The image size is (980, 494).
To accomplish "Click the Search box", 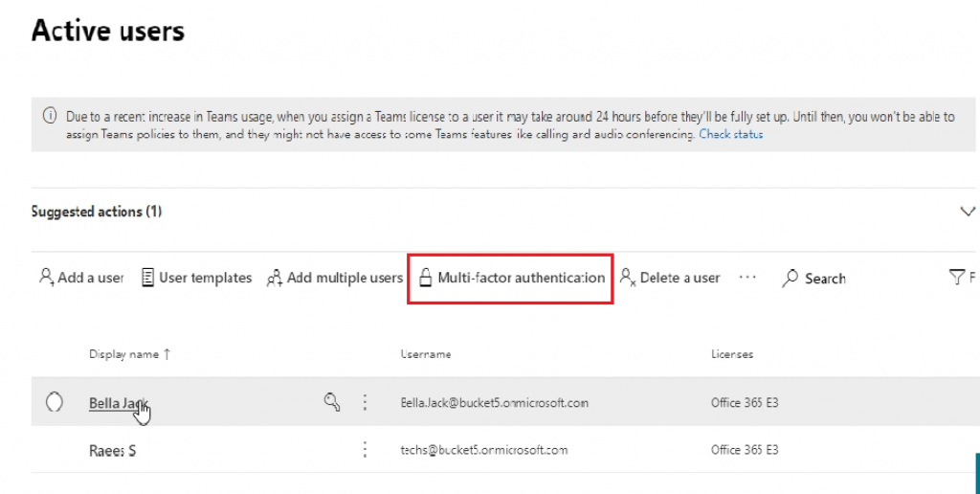I will (813, 279).
